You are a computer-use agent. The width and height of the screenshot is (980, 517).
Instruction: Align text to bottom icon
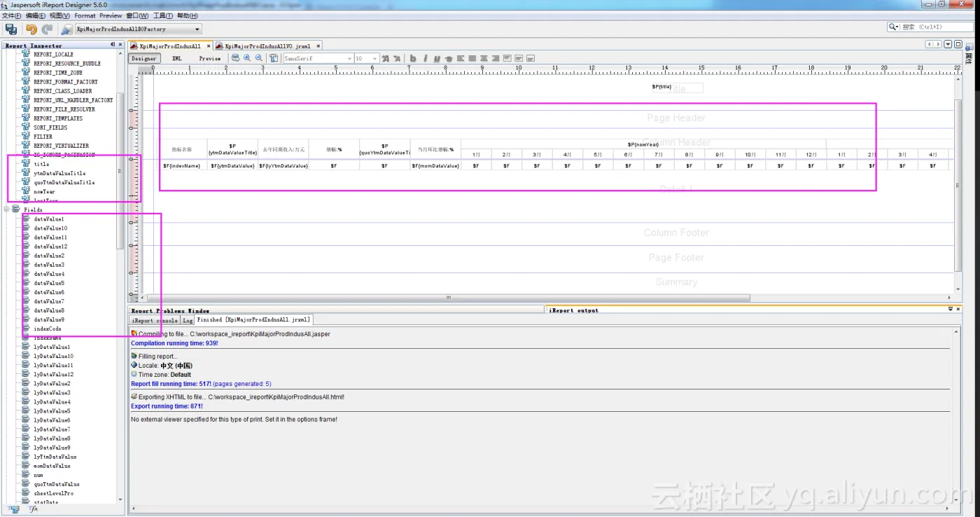pos(531,58)
